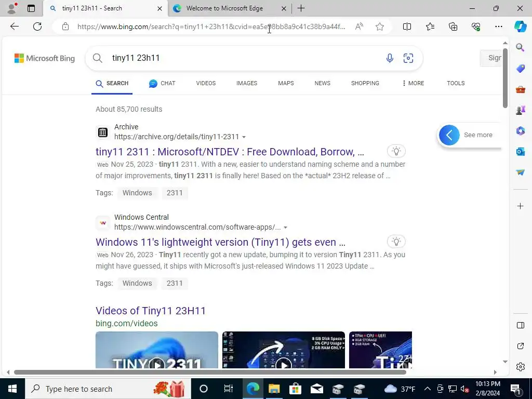The height and width of the screenshot is (399, 532).
Task: Search using an image icon
Action: [408, 58]
